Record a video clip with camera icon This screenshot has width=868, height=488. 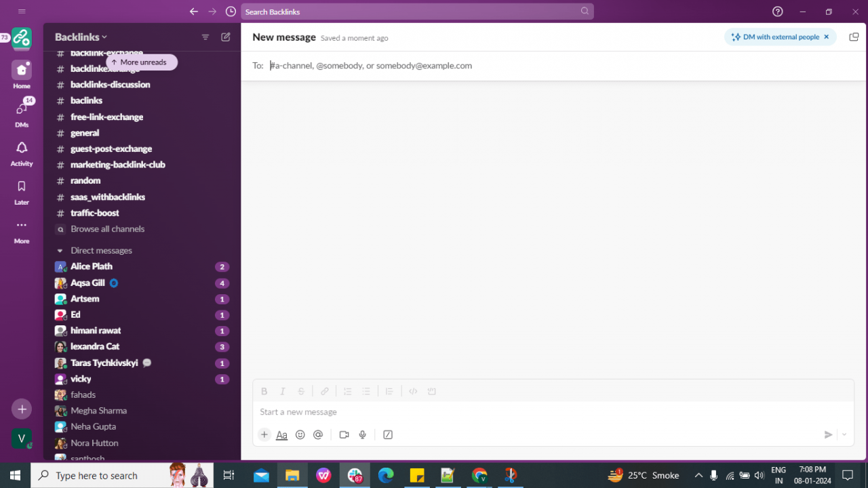point(344,435)
